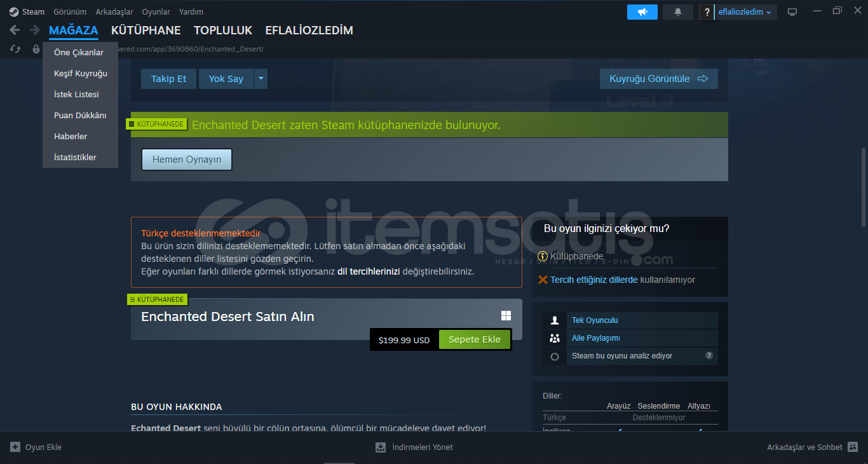Click the store URL address text
The height and width of the screenshot is (464, 868).
(x=190, y=49)
